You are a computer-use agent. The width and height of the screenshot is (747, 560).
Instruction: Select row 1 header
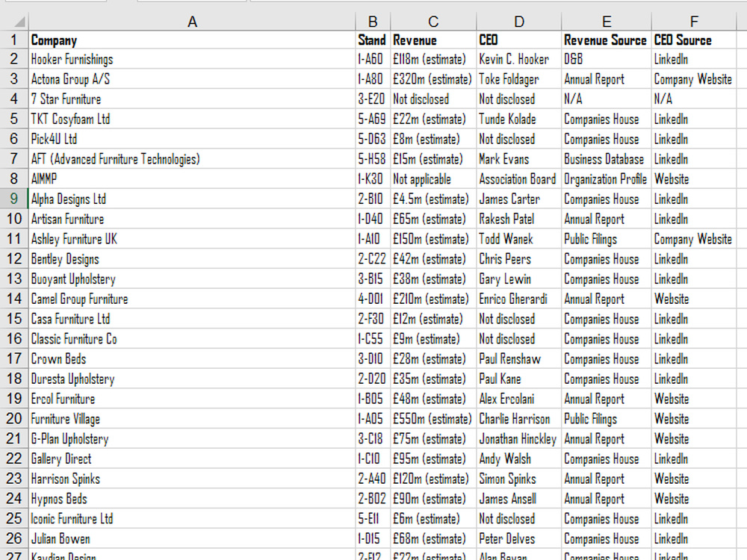[x=13, y=40]
